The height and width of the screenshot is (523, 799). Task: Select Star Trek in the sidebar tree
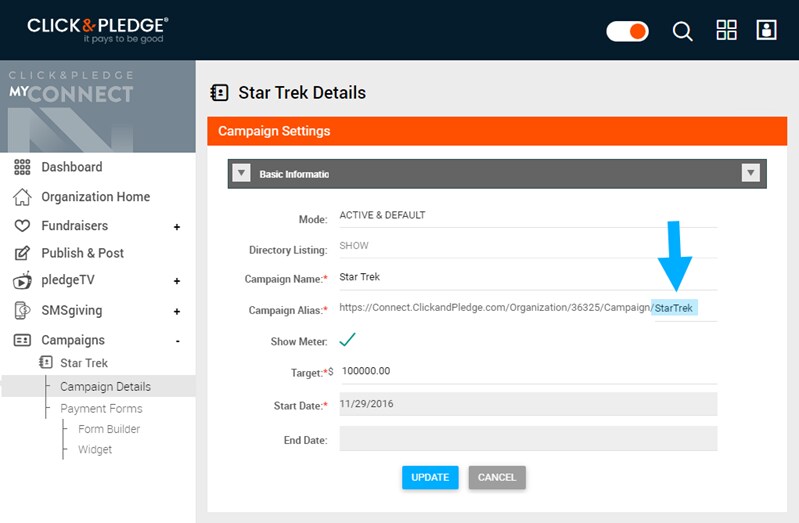click(84, 363)
